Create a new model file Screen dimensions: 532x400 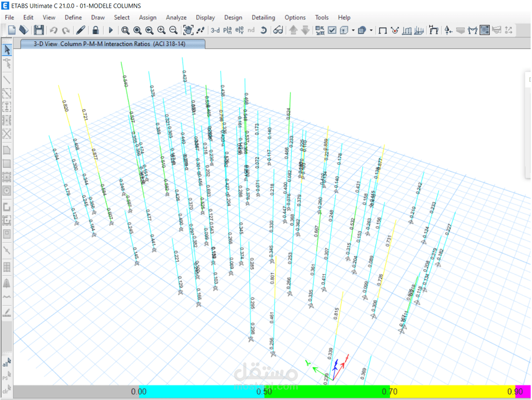point(11,30)
